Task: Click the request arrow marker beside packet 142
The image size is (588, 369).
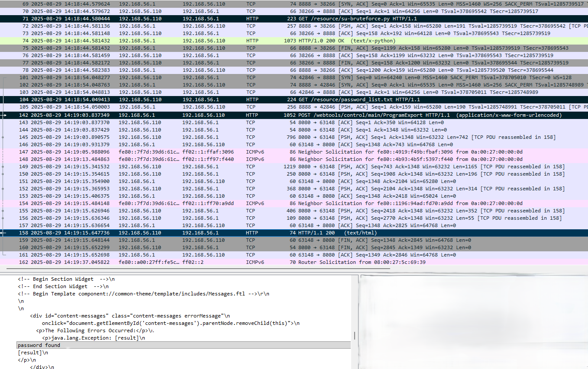Action: click(x=4, y=116)
